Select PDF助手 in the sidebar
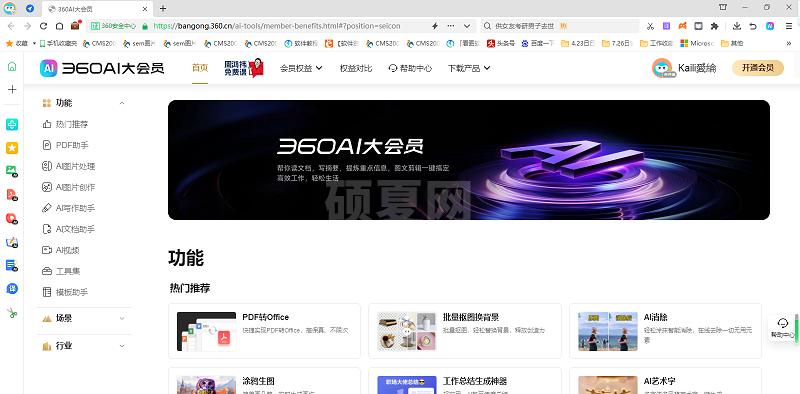Screen dimensions: 800x394 pyautogui.click(x=65, y=145)
